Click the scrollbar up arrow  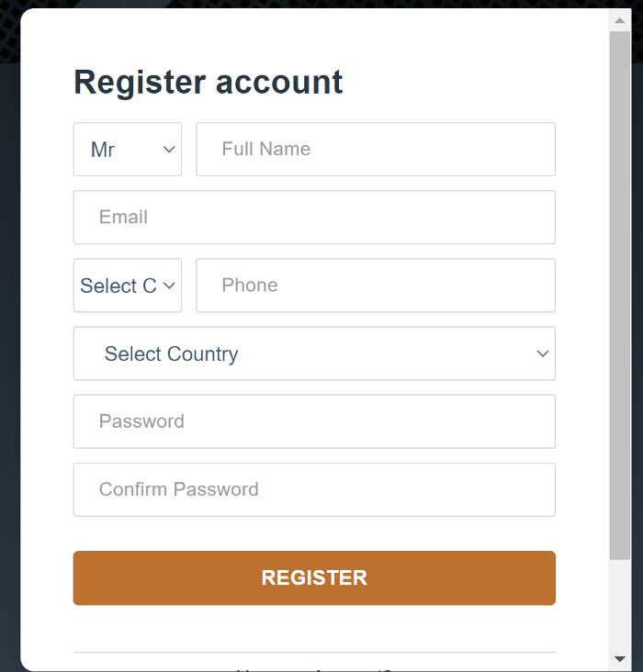pos(620,20)
